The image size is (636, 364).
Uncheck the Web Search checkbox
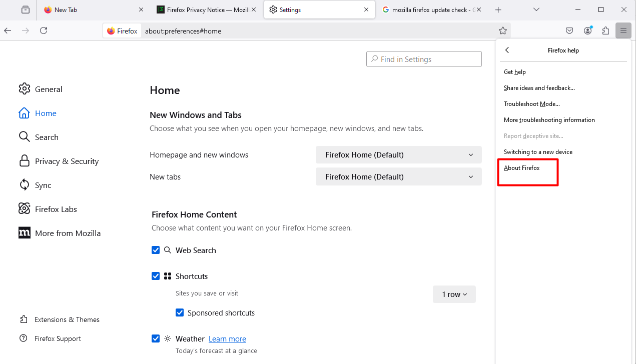coord(156,250)
